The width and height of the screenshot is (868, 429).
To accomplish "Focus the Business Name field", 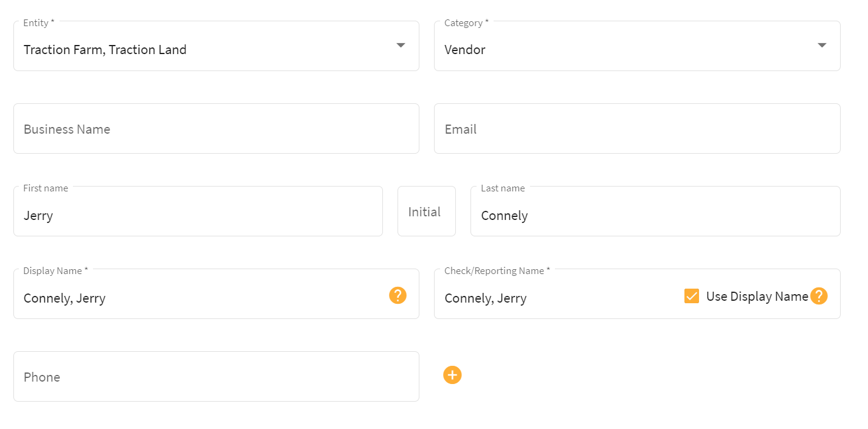I will [216, 129].
